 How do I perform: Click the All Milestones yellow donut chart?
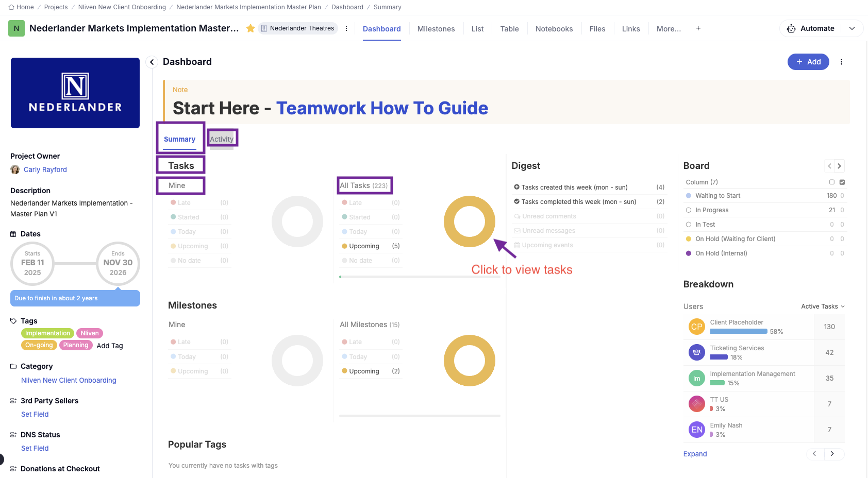click(470, 361)
